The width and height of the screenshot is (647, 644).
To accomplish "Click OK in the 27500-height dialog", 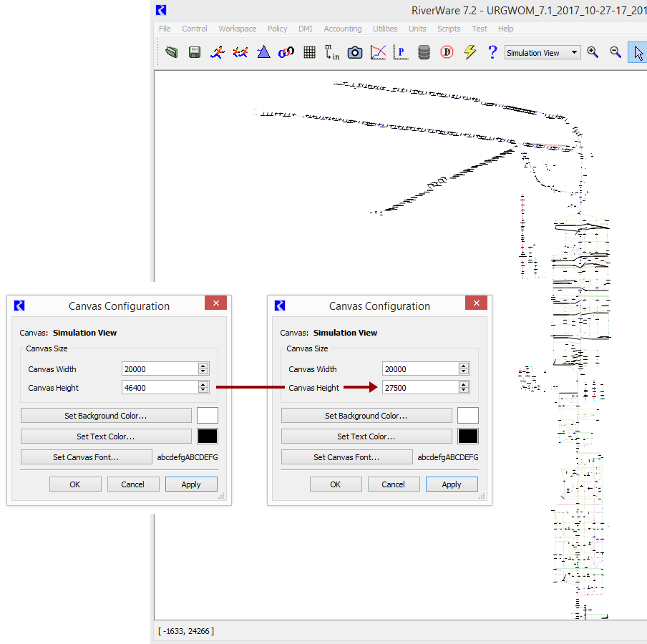I will pos(336,484).
